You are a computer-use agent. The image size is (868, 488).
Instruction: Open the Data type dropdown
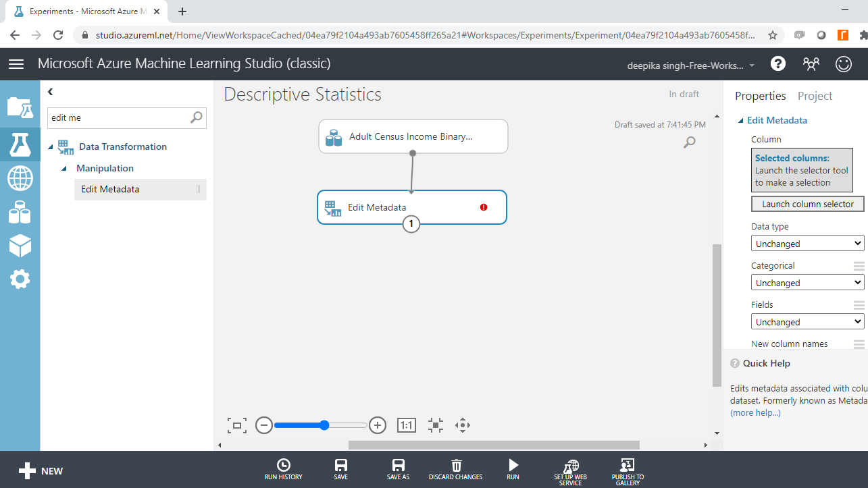808,244
